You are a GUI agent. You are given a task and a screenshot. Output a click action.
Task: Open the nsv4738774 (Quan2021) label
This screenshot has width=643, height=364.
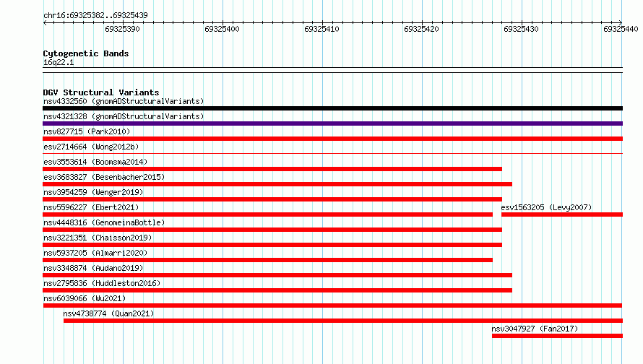108,313
